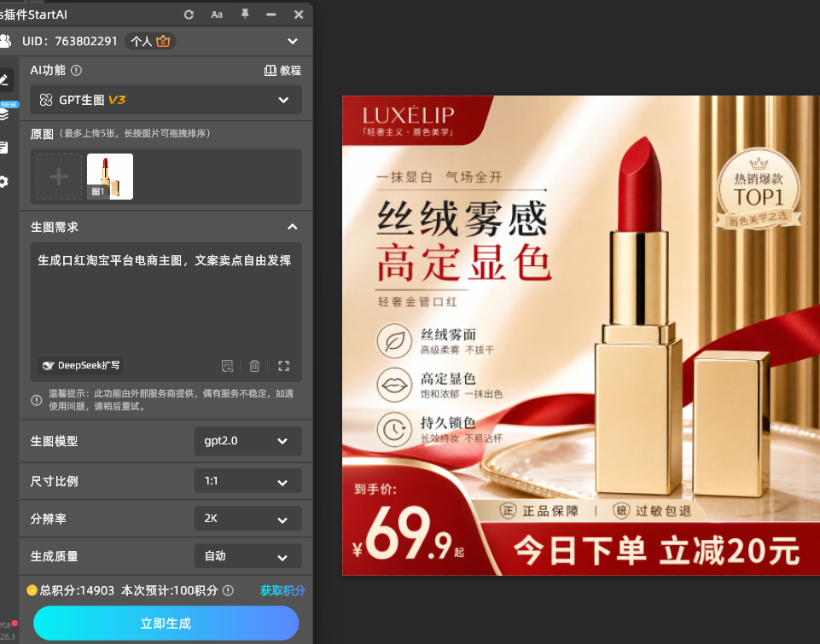The width and height of the screenshot is (820, 644).
Task: Open the Aa font size setting
Action: click(217, 15)
